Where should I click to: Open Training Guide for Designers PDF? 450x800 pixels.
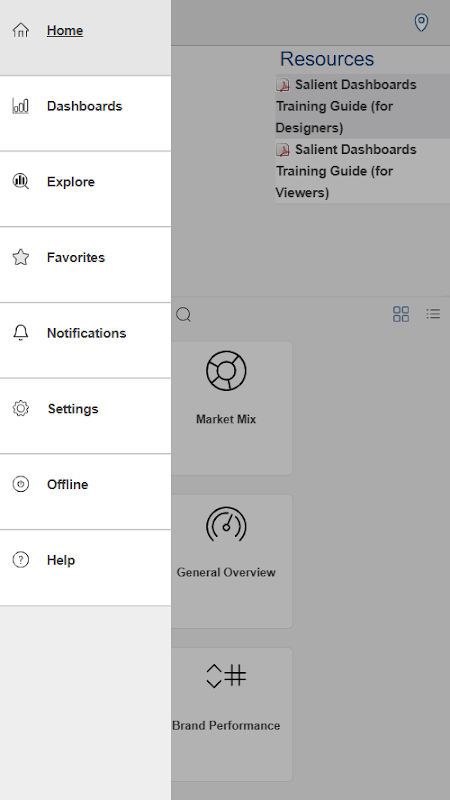coord(363,106)
